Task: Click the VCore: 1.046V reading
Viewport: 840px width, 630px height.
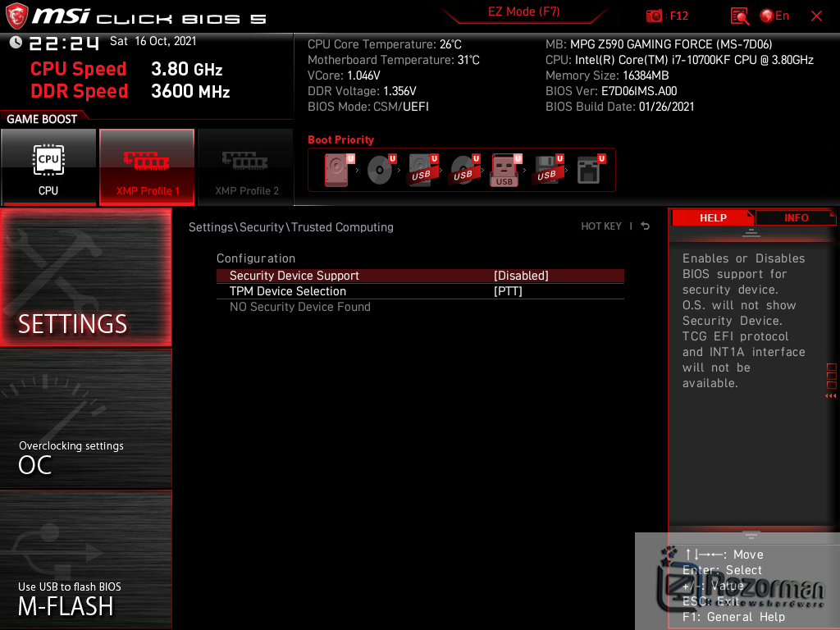Action: click(x=344, y=75)
